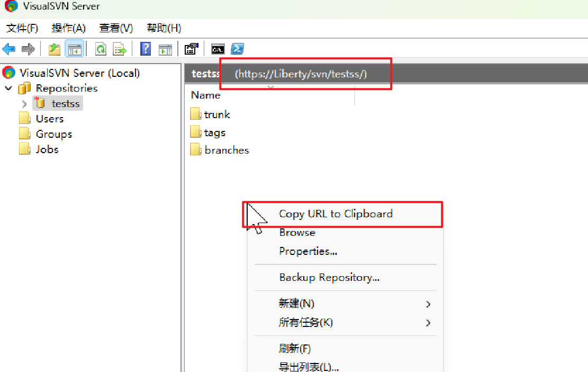This screenshot has height=372, width=588.
Task: Launch the Command Prompt toolbar icon
Action: click(x=218, y=49)
